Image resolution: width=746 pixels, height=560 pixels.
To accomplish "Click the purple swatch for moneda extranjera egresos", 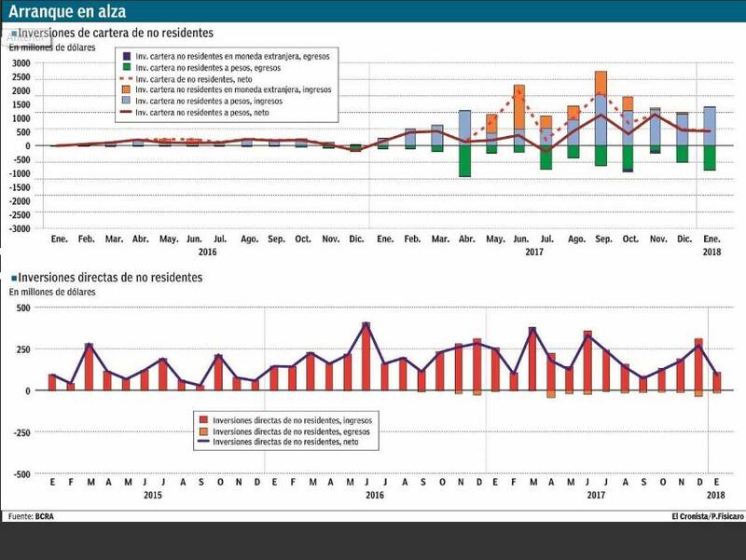I will pyautogui.click(x=126, y=57).
